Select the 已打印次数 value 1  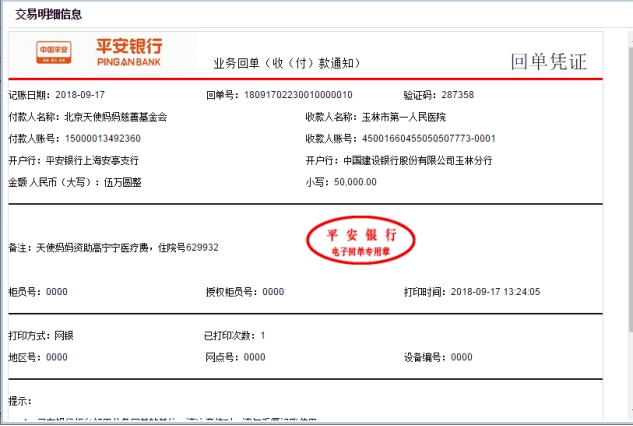[x=262, y=336]
